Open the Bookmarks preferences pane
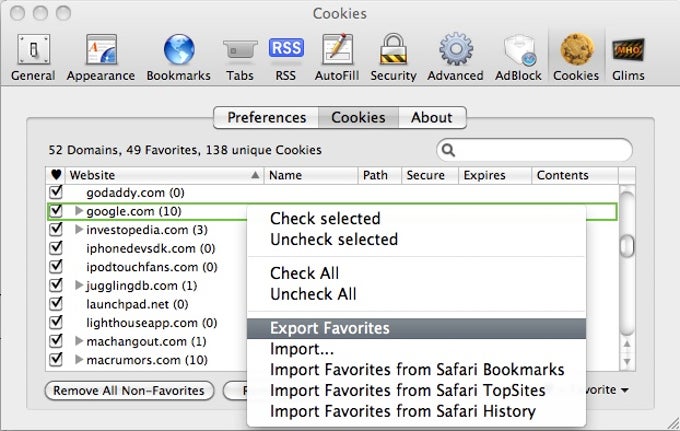Image resolution: width=680 pixels, height=431 pixels. (180, 56)
